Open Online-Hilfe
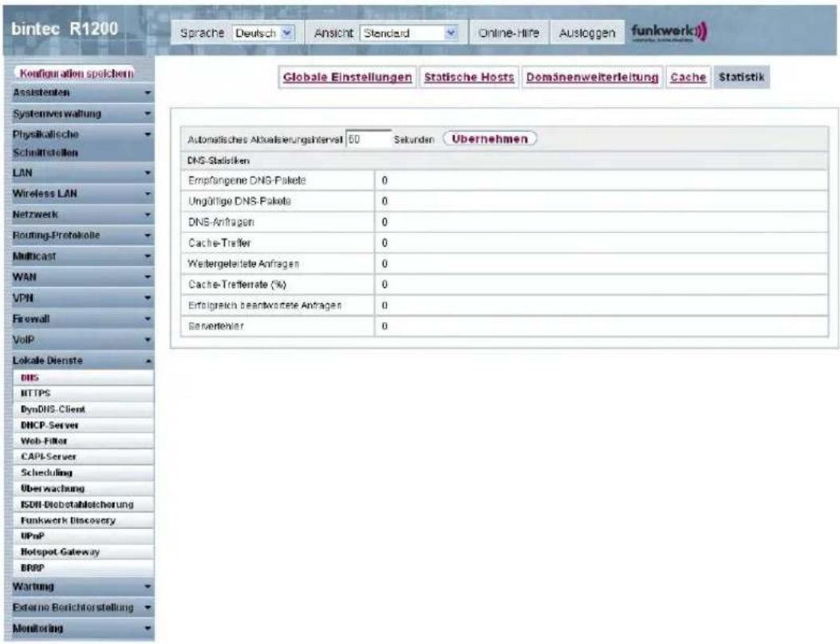 508,34
